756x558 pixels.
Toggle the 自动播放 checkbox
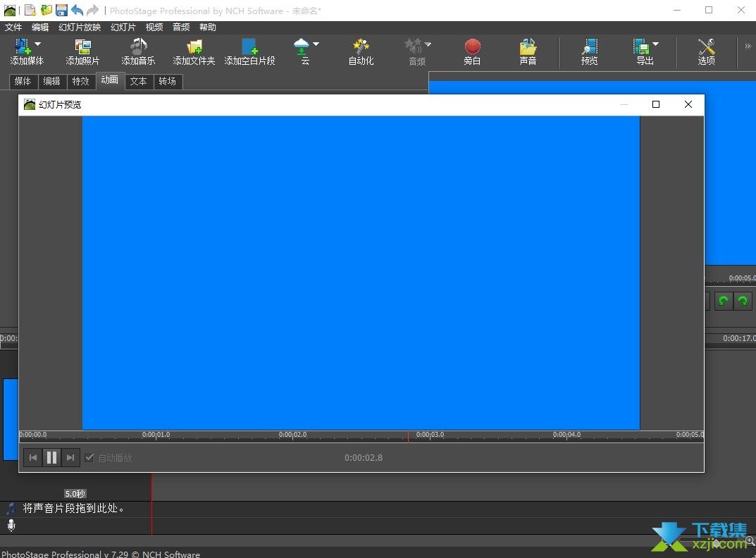(x=89, y=457)
